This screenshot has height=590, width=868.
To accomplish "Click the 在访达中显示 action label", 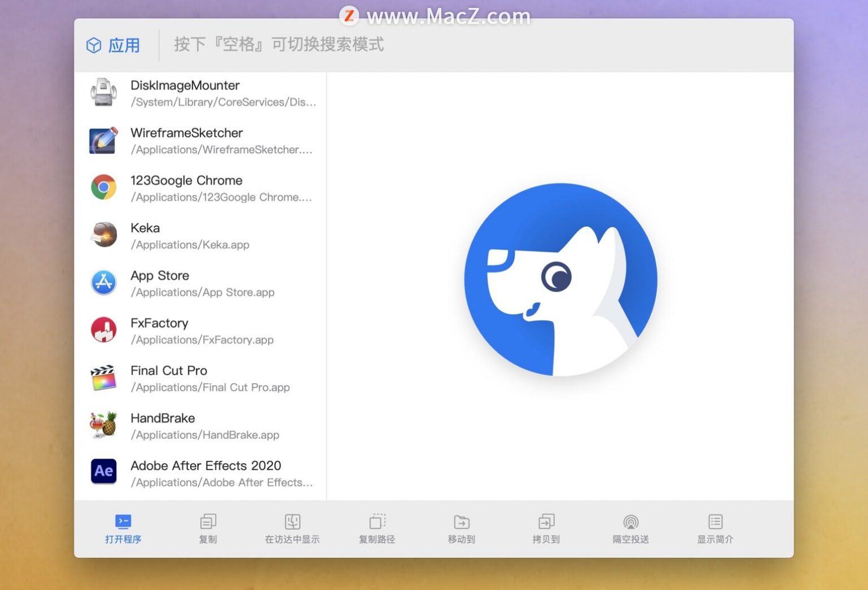I will (x=292, y=539).
